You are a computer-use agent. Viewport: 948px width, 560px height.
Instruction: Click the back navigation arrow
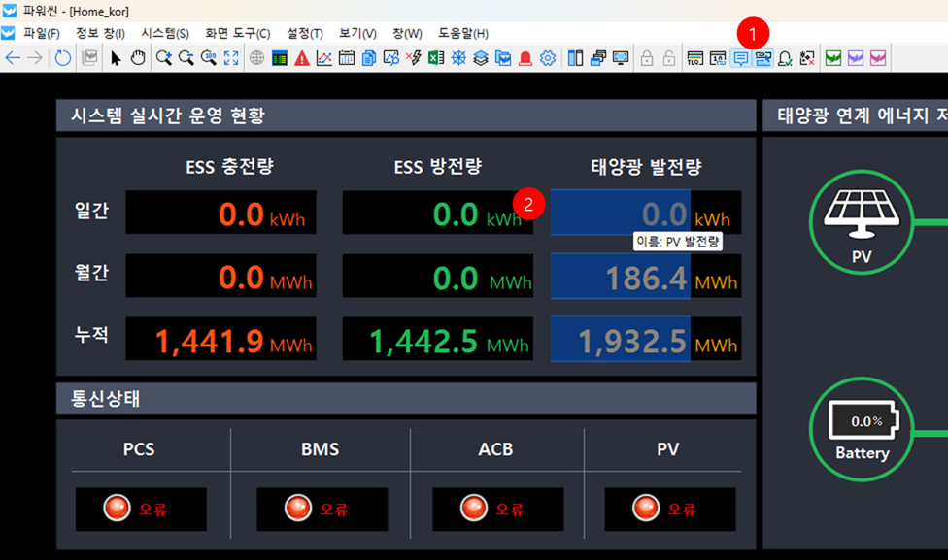13,58
